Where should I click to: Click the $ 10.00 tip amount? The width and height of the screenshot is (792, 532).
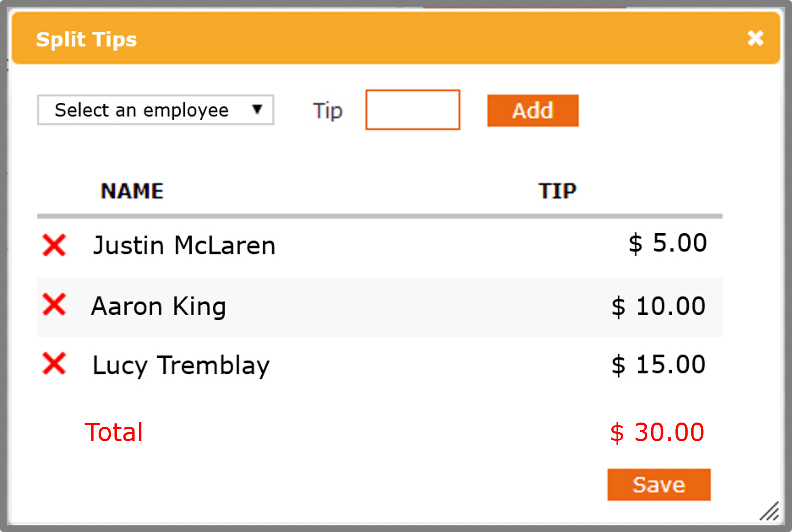tap(658, 306)
